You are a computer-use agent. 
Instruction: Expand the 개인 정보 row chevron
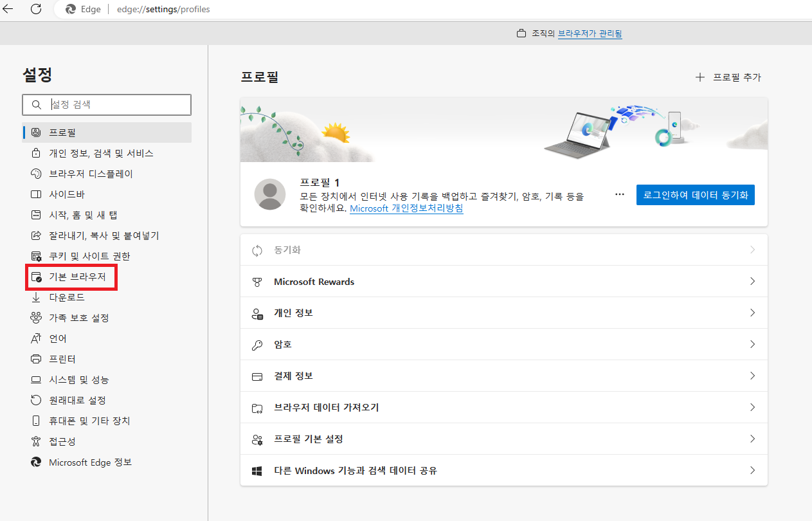click(x=752, y=313)
